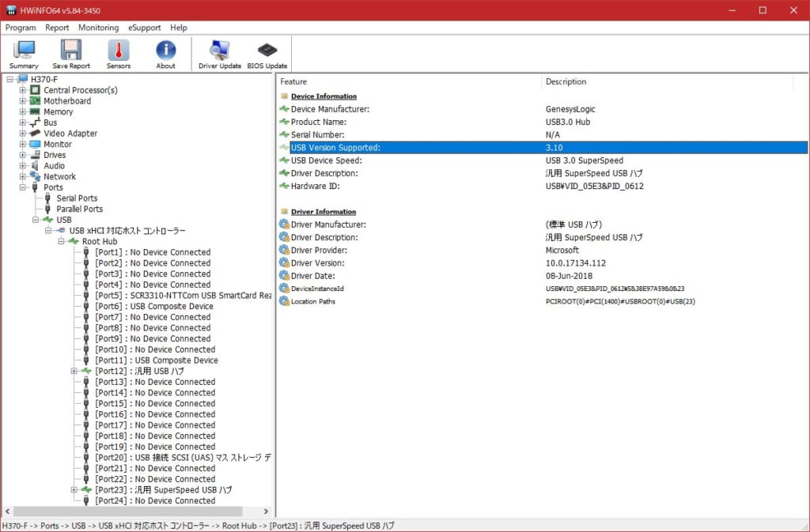Select the Video Adapter tree node
Image resolution: width=810 pixels, height=532 pixels.
(x=70, y=134)
